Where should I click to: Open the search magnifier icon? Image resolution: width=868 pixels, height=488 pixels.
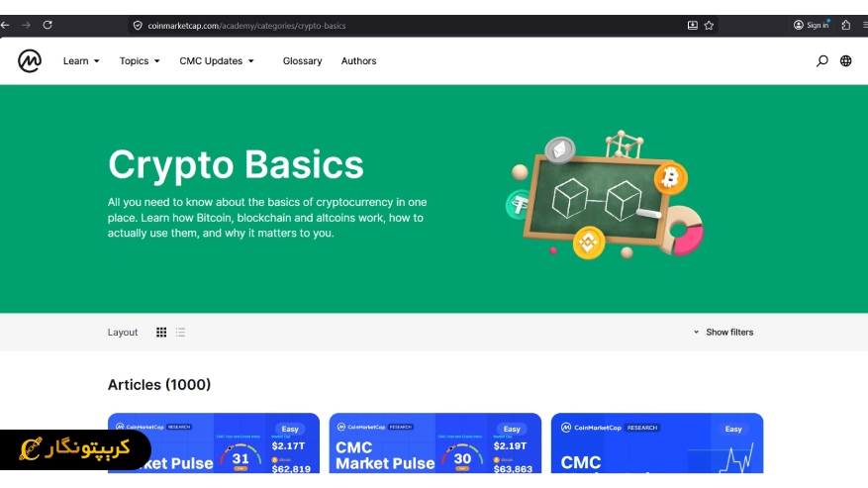click(822, 61)
